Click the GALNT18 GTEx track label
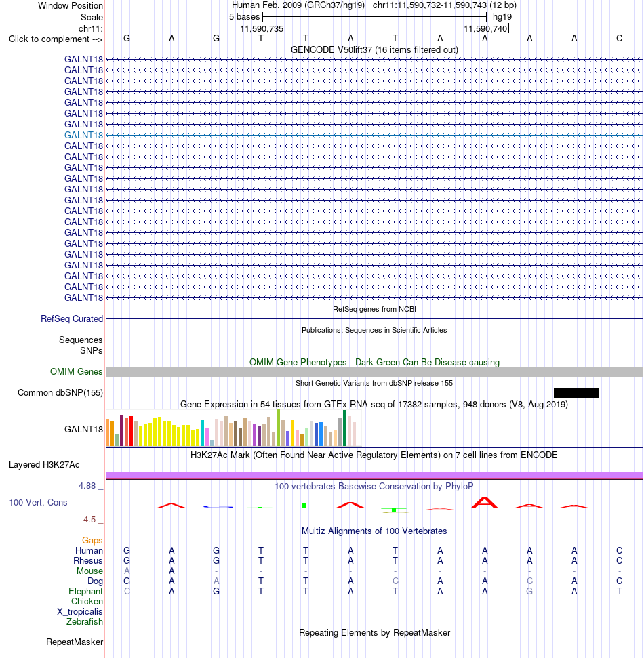The image size is (644, 658). (x=83, y=430)
